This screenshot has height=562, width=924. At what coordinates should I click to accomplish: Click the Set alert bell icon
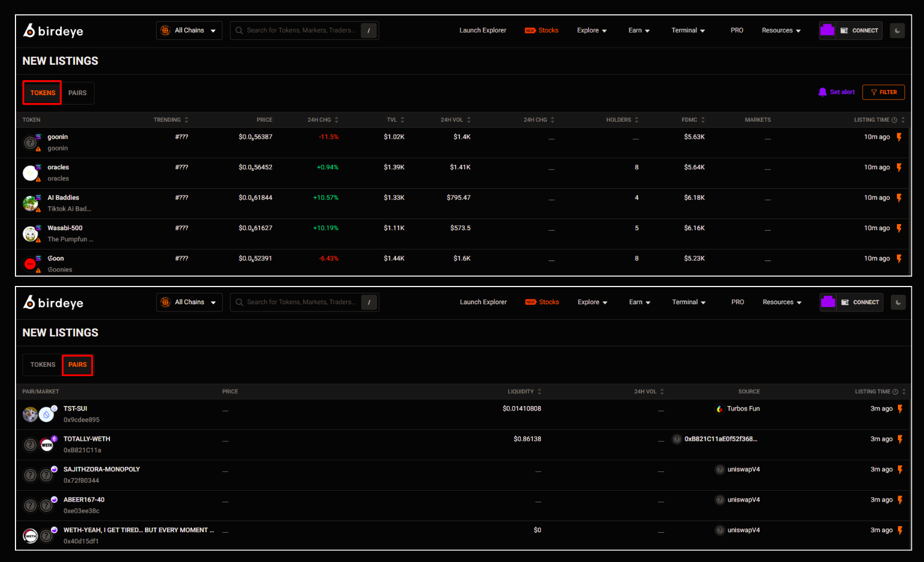[822, 92]
